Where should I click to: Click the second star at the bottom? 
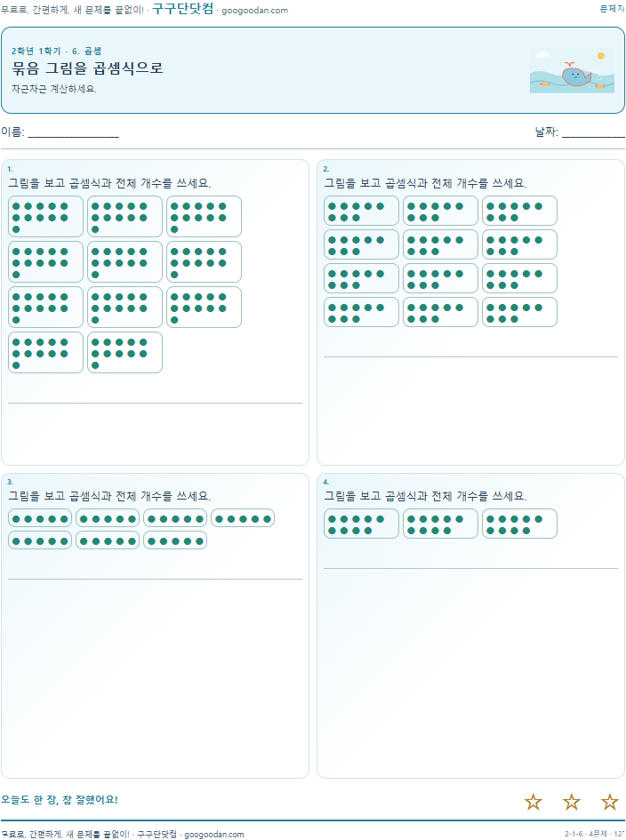(572, 802)
